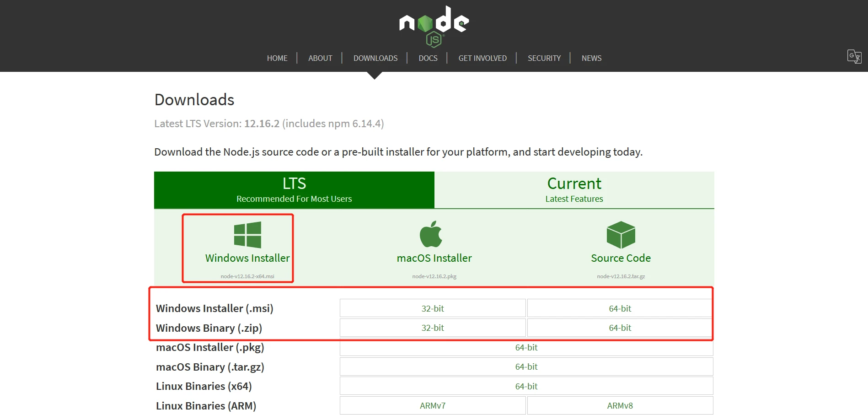
Task: Download ARMv7 Linux Binaries
Action: [x=433, y=406]
